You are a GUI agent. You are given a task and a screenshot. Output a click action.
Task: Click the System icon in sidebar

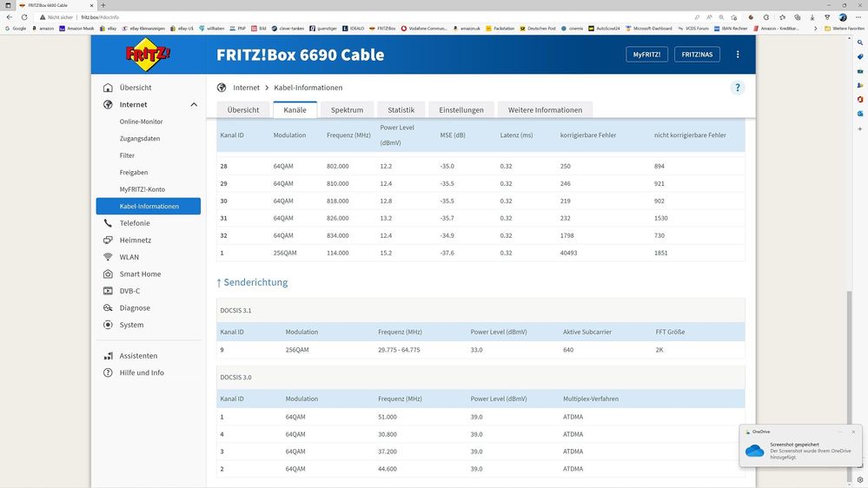click(x=108, y=325)
